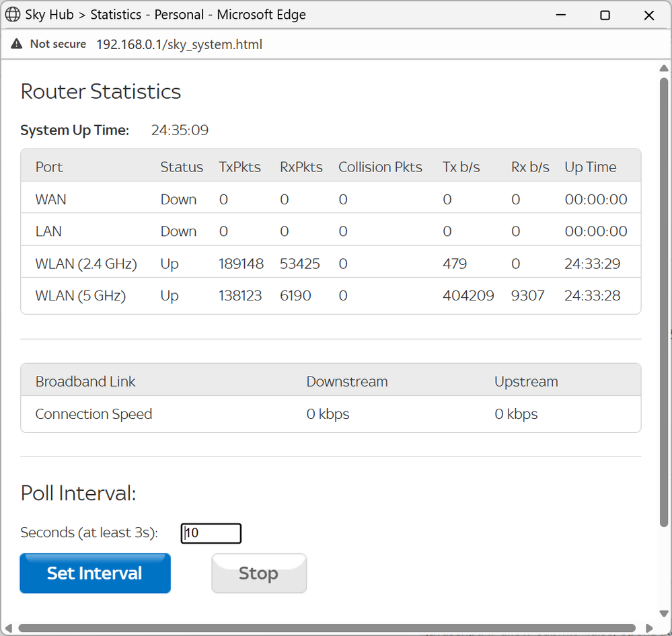
Task: Click the vertical scrollbar up arrow
Action: click(x=664, y=68)
